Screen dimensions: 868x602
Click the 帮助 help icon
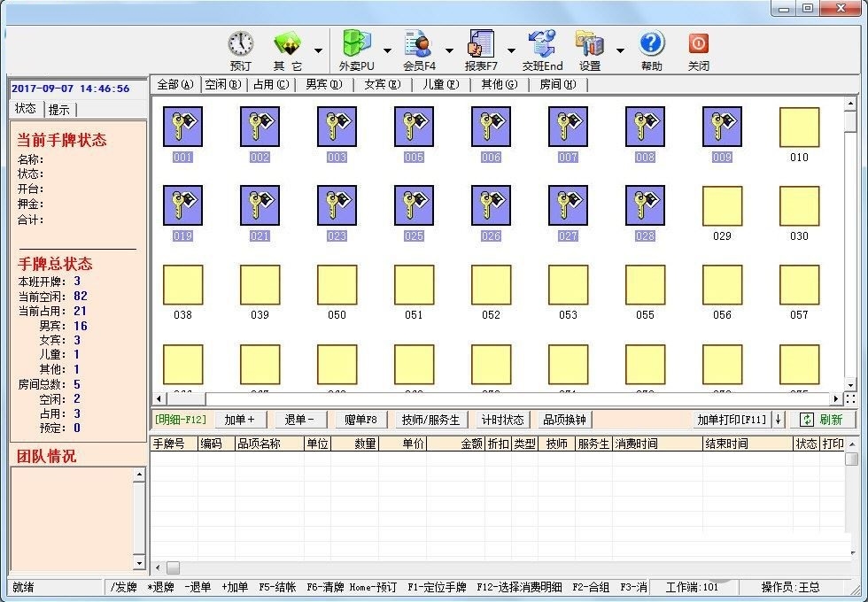(x=651, y=44)
